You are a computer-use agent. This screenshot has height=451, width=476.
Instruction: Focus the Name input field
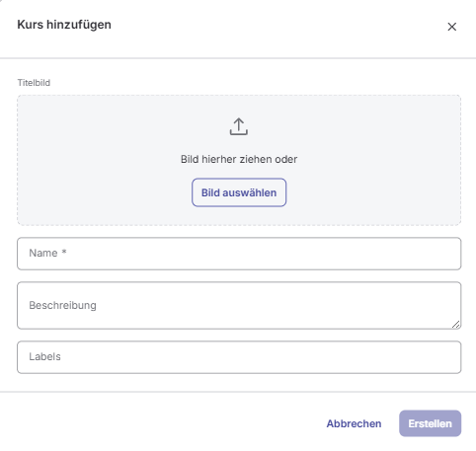[x=239, y=254]
